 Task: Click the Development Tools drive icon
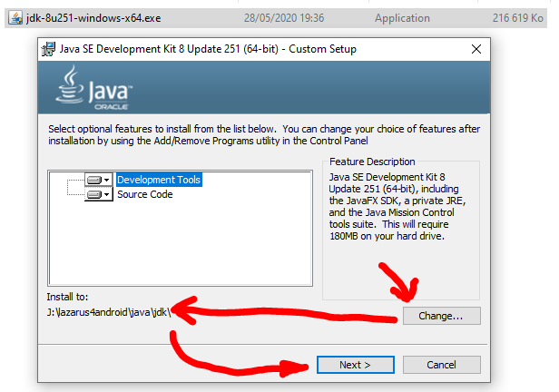click(93, 180)
